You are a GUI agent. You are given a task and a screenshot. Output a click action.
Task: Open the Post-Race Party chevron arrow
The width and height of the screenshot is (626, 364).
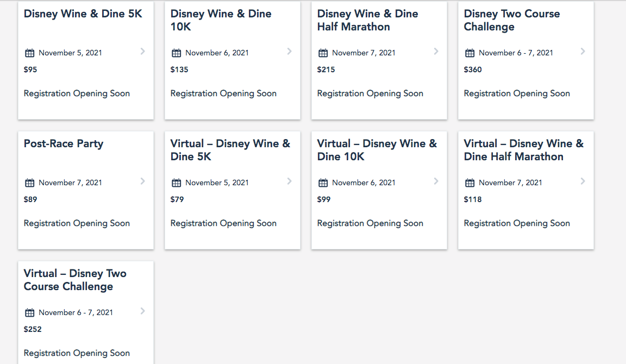point(142,181)
